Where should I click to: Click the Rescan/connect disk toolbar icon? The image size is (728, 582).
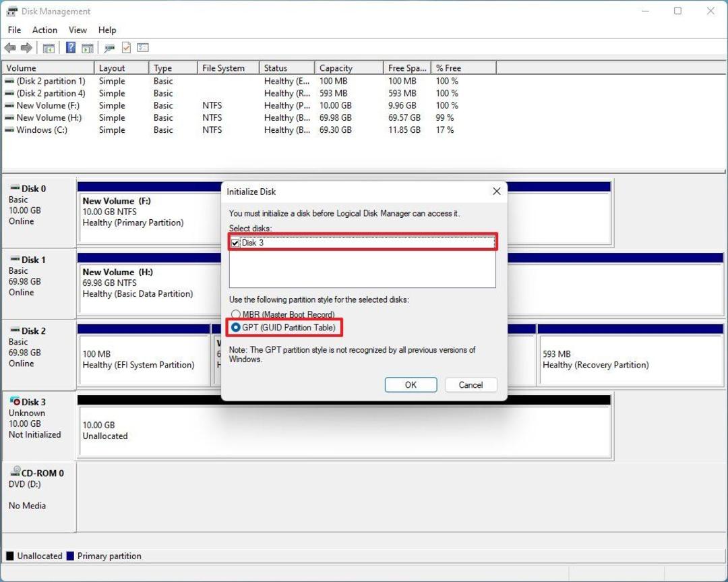pos(110,47)
